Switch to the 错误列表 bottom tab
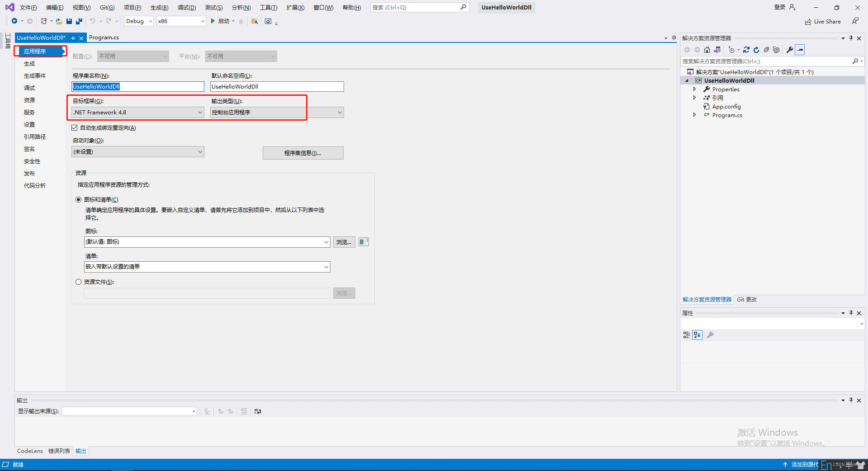Viewport: 868px width, 471px height. (59, 451)
